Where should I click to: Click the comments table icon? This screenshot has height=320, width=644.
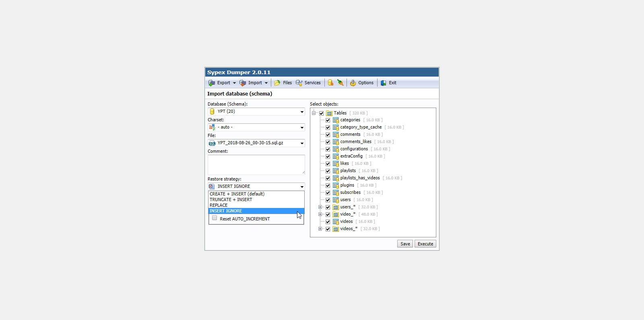click(336, 135)
